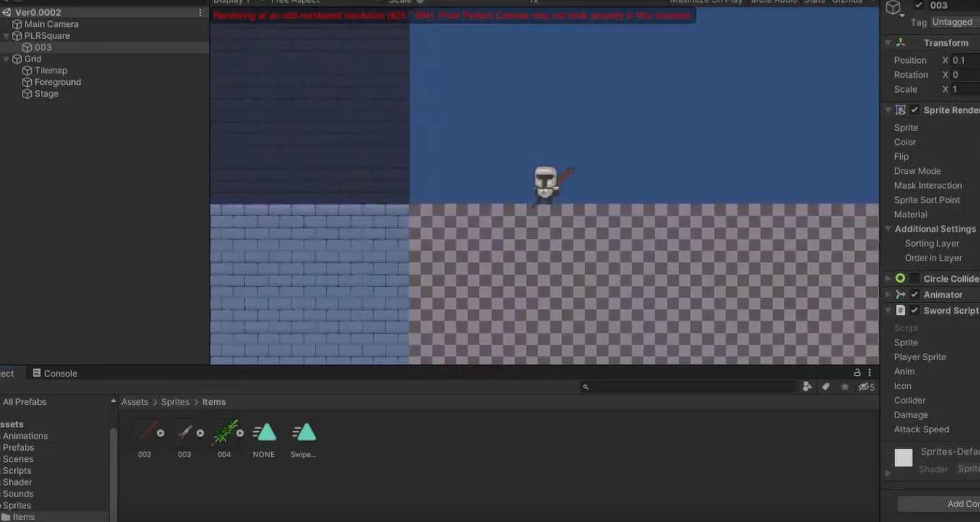Open the Ver0.0002 scene options menu

click(201, 13)
